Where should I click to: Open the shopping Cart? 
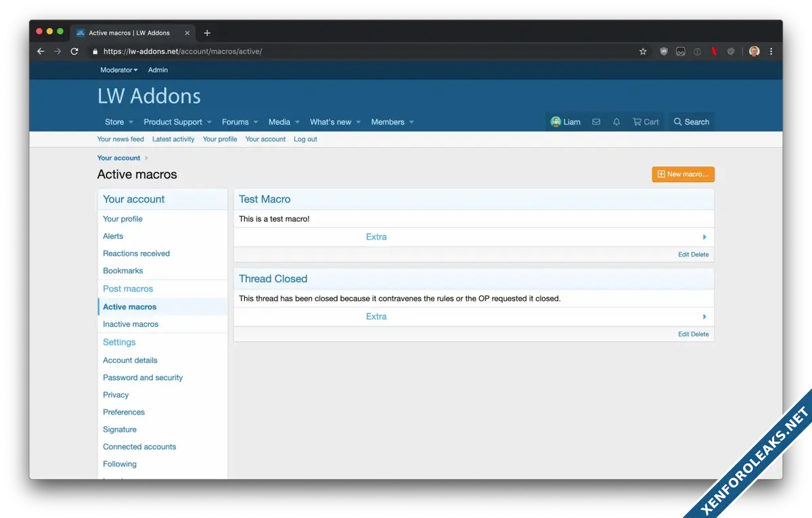tap(646, 122)
